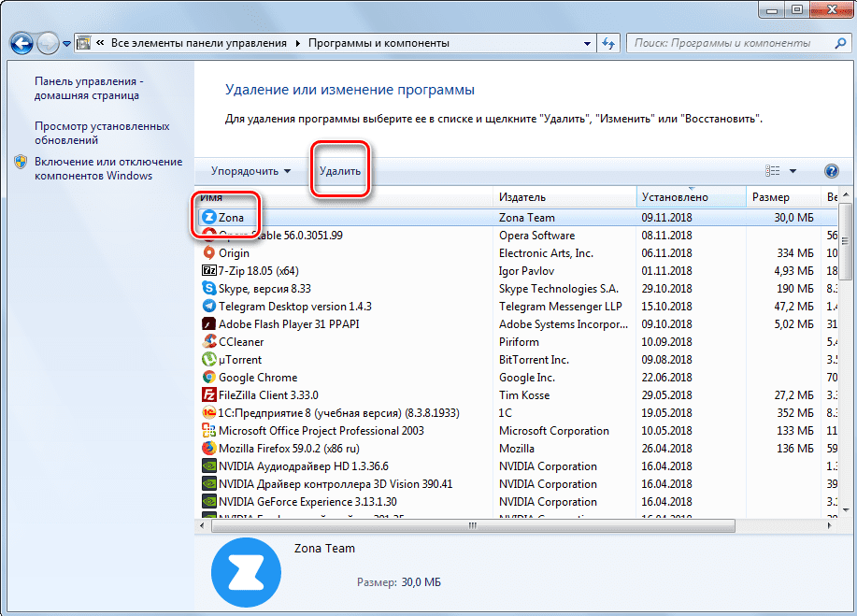Sort by Издатель column header

tap(564, 197)
